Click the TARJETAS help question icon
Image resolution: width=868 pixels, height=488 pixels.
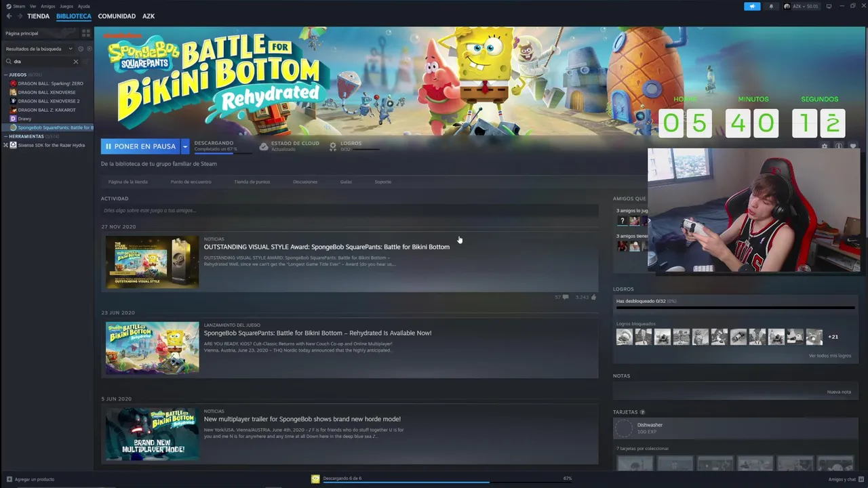click(642, 412)
